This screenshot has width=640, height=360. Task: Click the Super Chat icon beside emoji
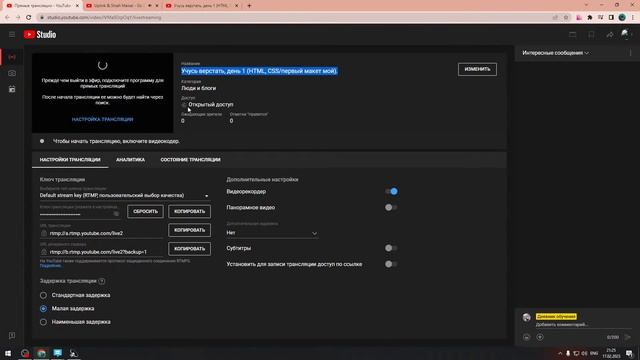pyautogui.click(x=540, y=337)
